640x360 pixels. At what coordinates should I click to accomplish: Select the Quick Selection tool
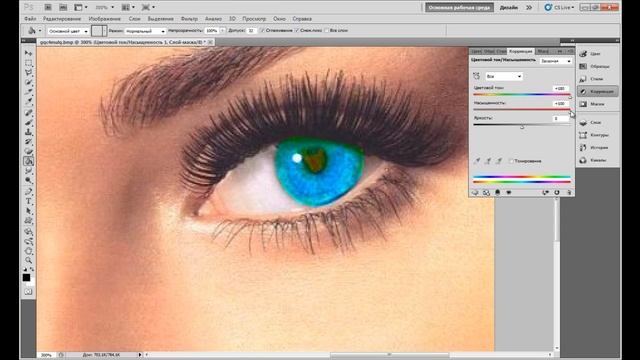click(x=28, y=83)
